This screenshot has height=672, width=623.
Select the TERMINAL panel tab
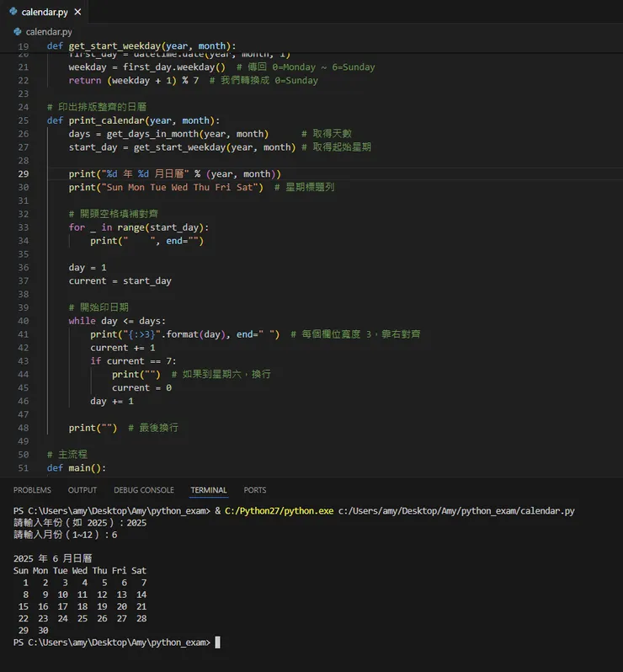209,490
